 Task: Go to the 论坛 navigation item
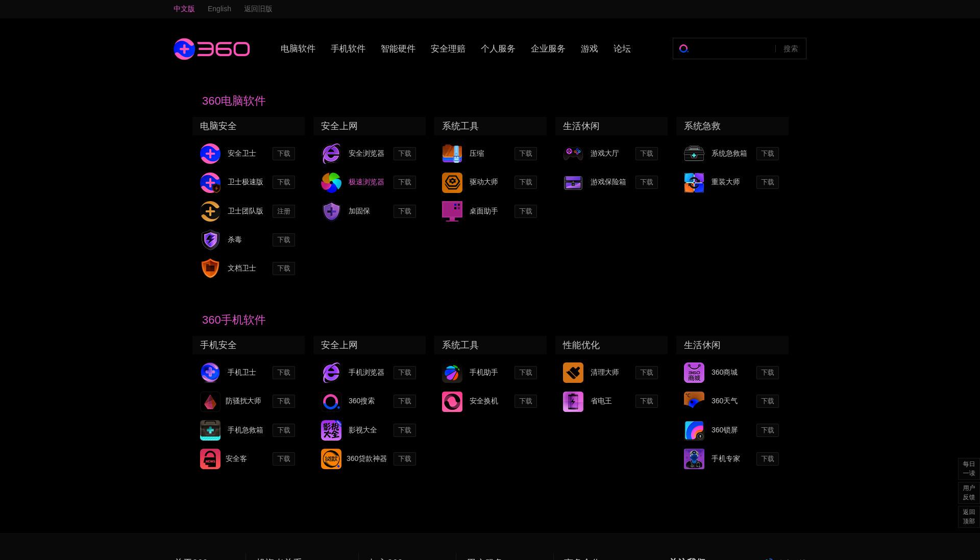tap(622, 49)
